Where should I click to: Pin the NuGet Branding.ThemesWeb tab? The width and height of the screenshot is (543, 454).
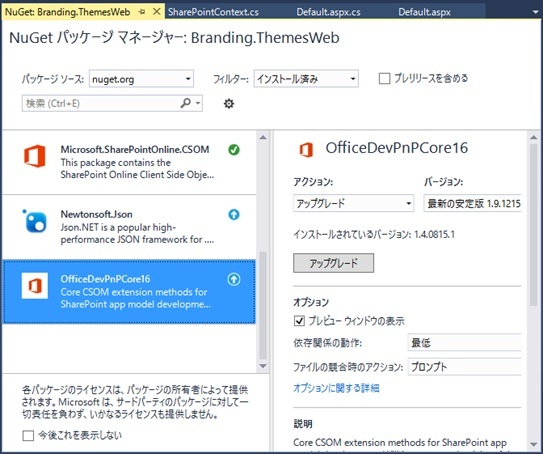click(141, 12)
